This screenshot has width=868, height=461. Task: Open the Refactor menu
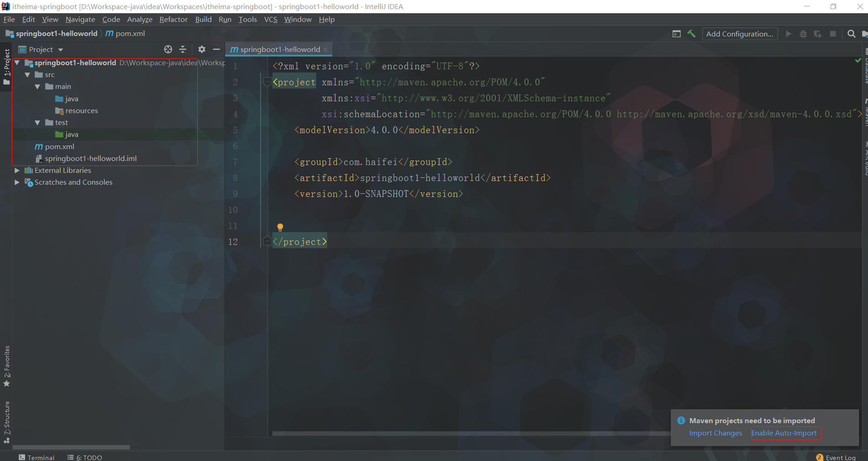pyautogui.click(x=174, y=19)
